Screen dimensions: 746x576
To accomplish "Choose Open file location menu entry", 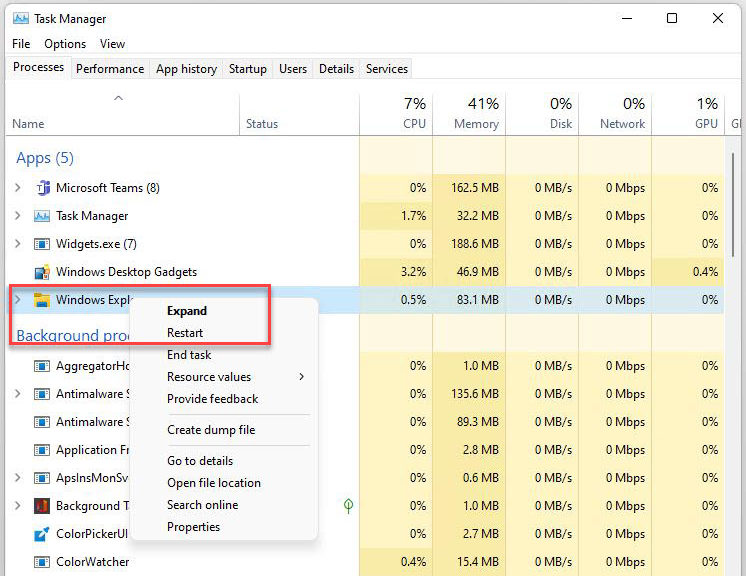I will click(x=214, y=483).
